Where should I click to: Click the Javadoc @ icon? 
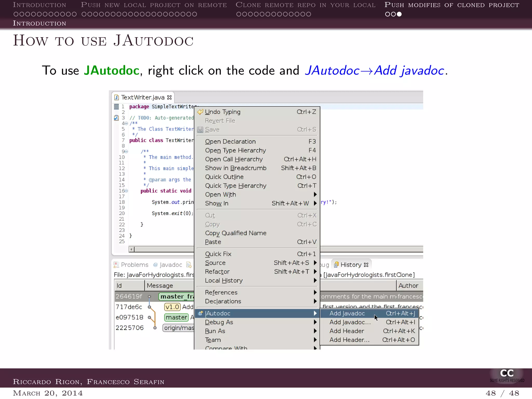coord(155,265)
